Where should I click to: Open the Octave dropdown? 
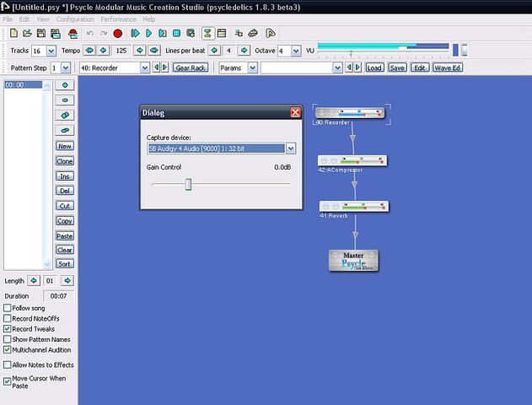(296, 51)
